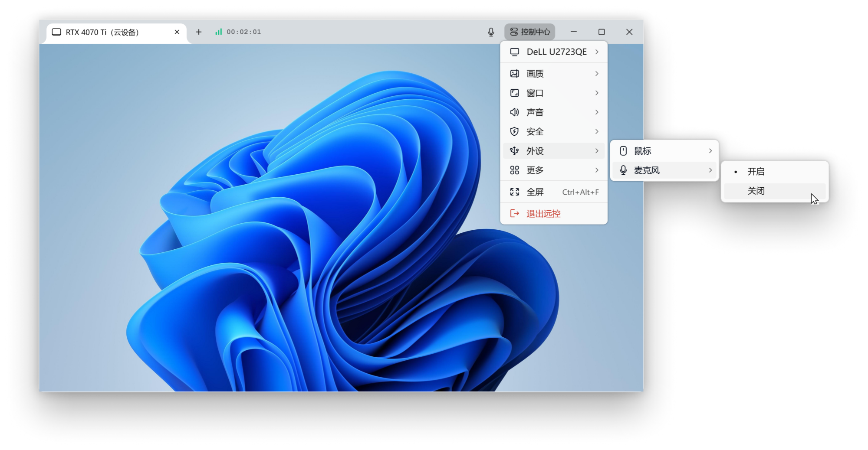Viewport: 868px width, 450px height.
Task: Open the 麦克风 microphone submenu item
Action: (664, 170)
